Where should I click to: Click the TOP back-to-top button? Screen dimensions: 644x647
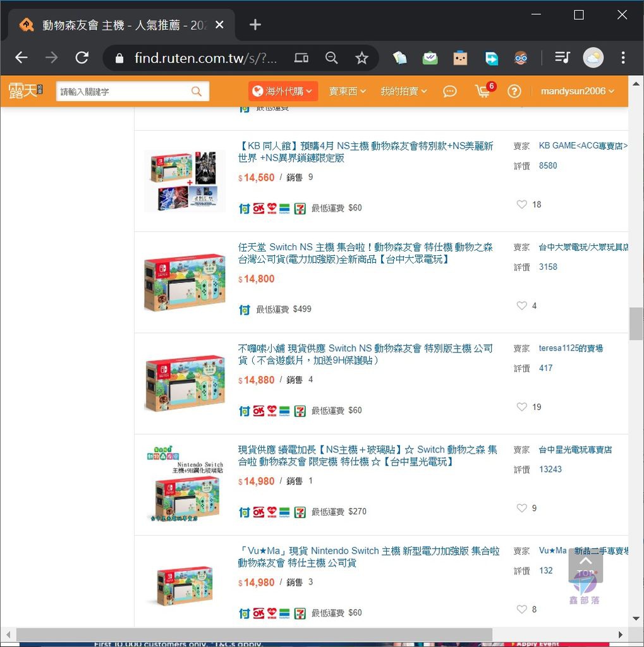585,566
